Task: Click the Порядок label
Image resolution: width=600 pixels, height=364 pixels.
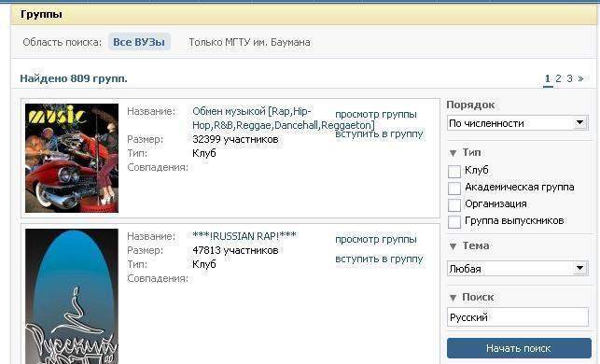Action: coord(470,105)
